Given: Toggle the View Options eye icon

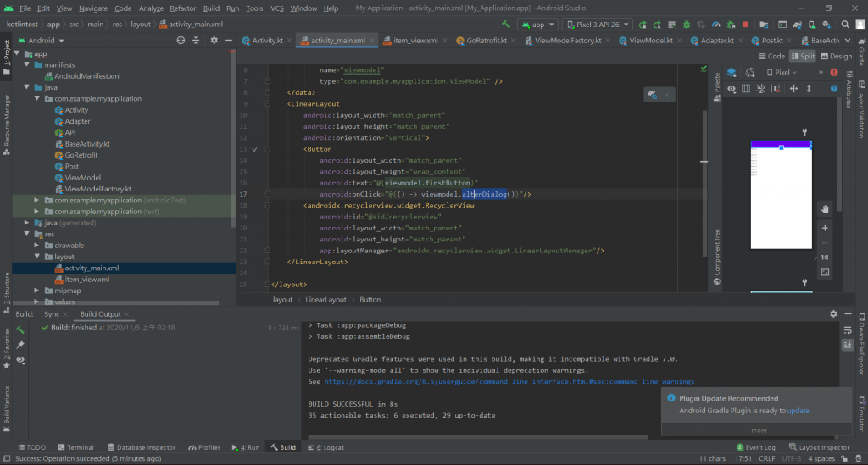Looking at the screenshot, I should click(732, 89).
